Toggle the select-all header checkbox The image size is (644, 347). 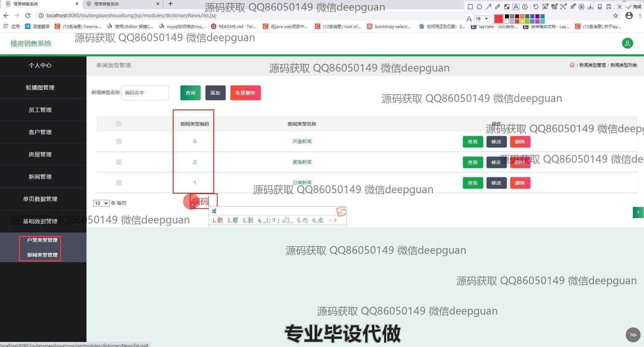tap(119, 124)
